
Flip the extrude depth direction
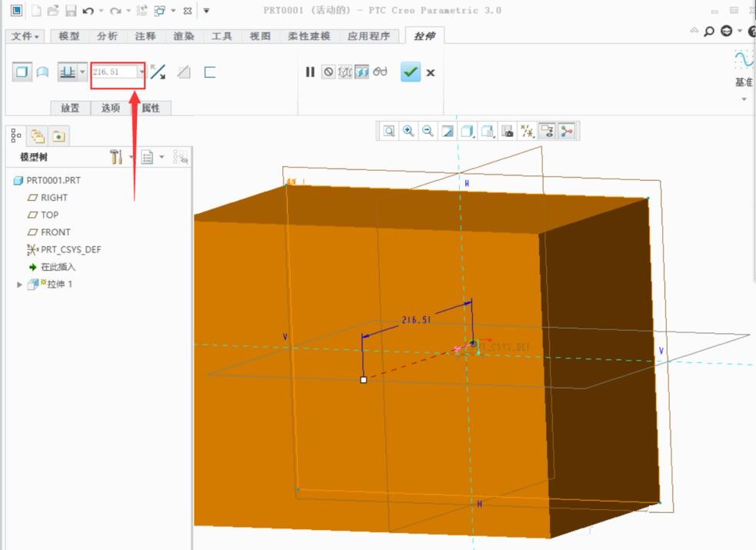158,72
